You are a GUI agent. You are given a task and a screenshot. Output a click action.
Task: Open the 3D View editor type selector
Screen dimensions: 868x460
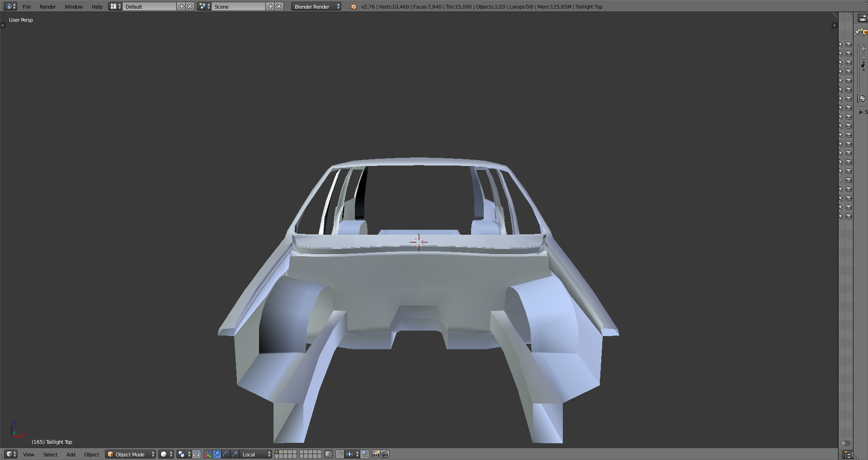[x=11, y=454]
